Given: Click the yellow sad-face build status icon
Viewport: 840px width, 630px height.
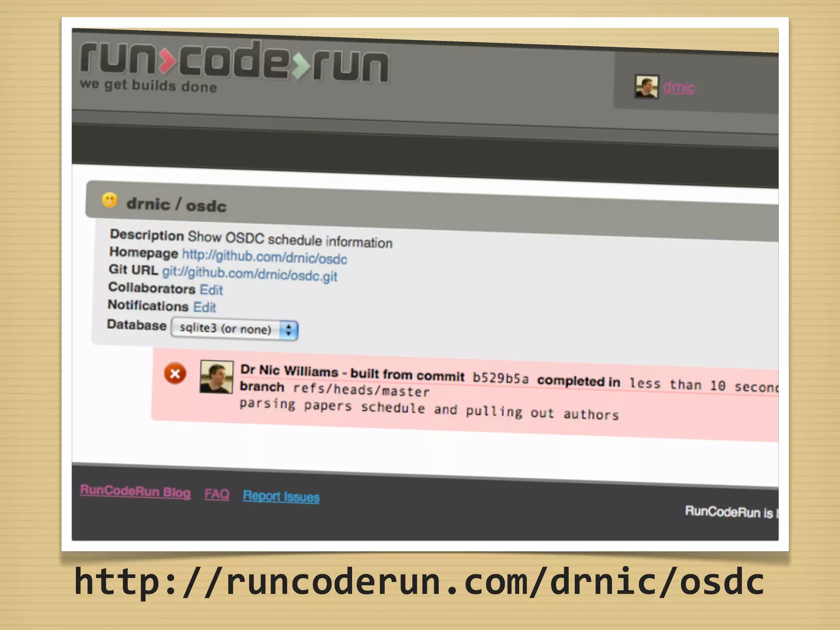Looking at the screenshot, I should [x=110, y=200].
